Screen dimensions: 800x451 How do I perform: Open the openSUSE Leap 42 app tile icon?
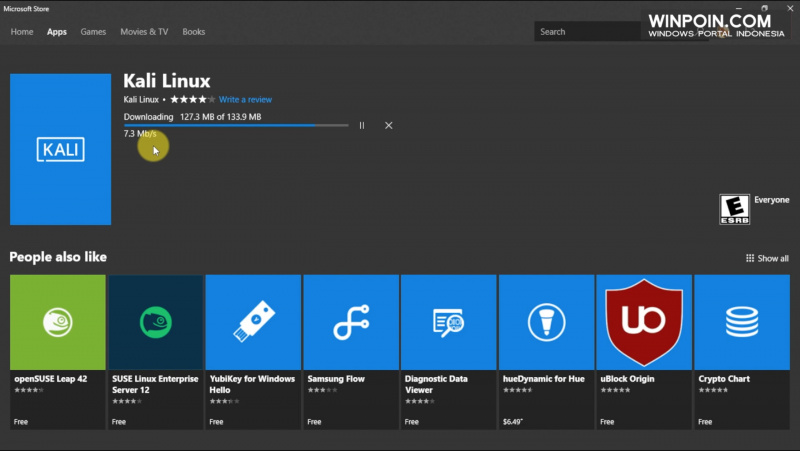pos(58,322)
